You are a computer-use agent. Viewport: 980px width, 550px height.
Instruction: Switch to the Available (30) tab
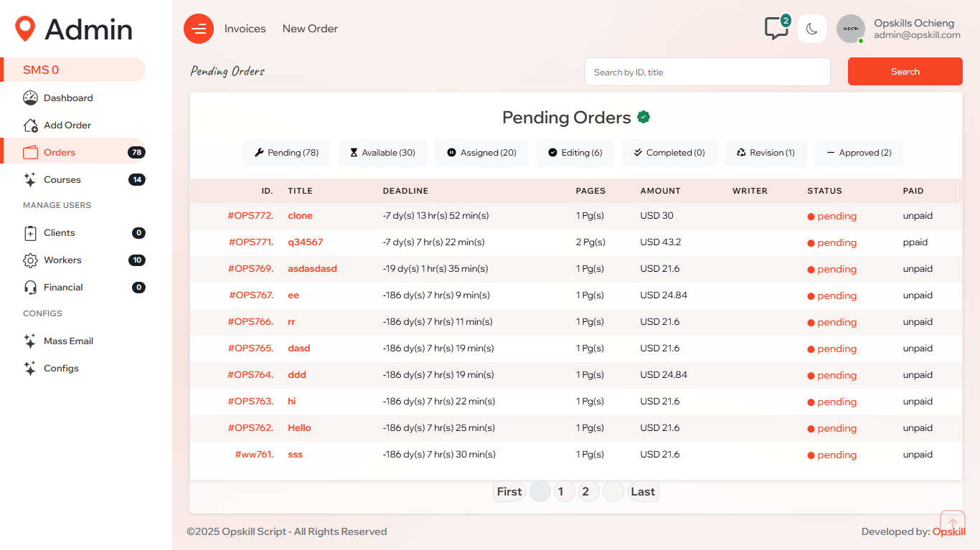pyautogui.click(x=382, y=153)
